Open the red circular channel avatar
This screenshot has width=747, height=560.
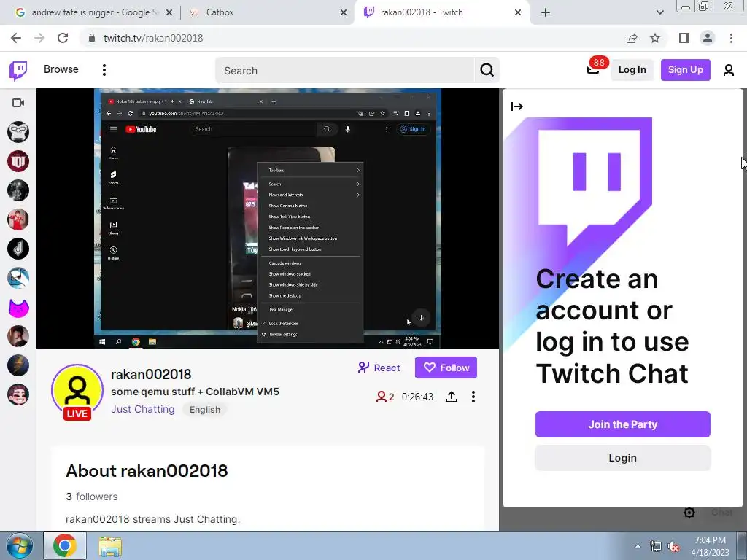point(18,161)
